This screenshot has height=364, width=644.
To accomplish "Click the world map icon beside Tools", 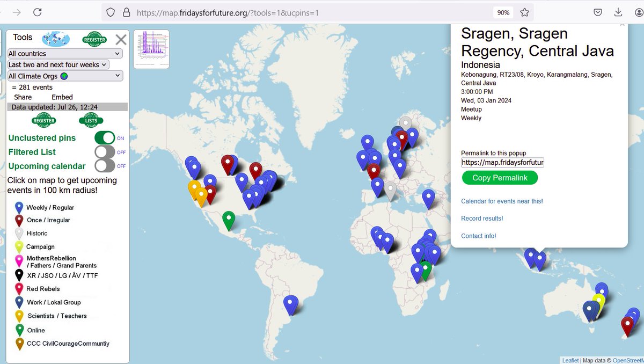I will click(x=56, y=39).
